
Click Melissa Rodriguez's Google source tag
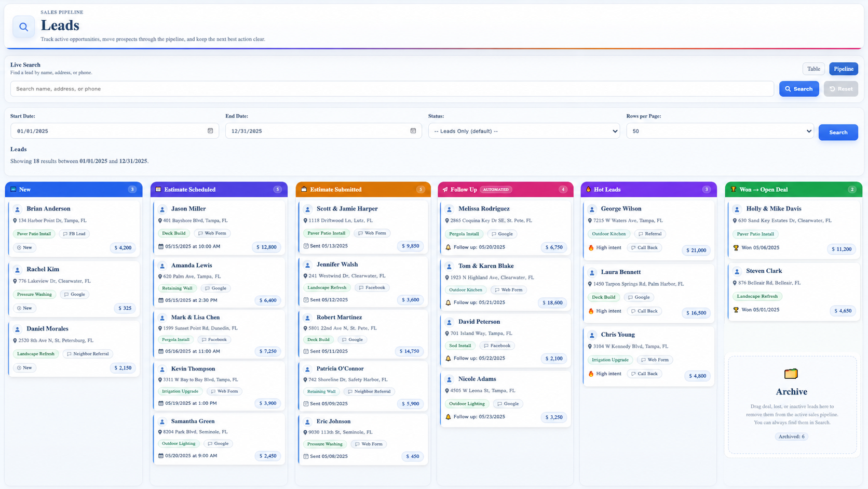point(502,234)
